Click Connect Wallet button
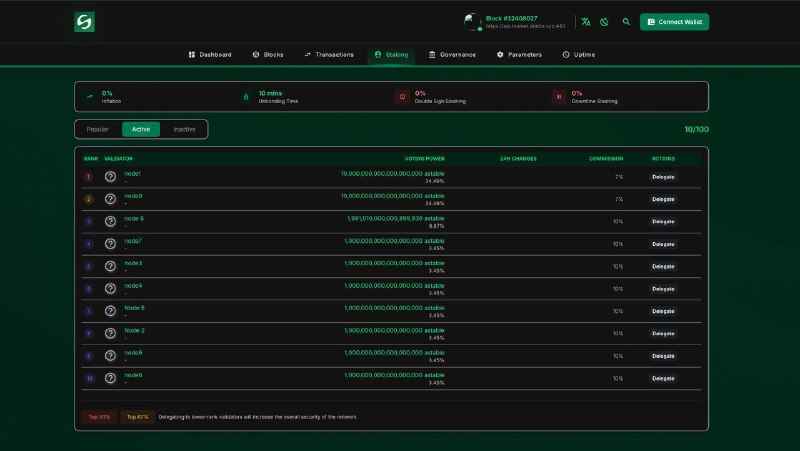 point(674,22)
